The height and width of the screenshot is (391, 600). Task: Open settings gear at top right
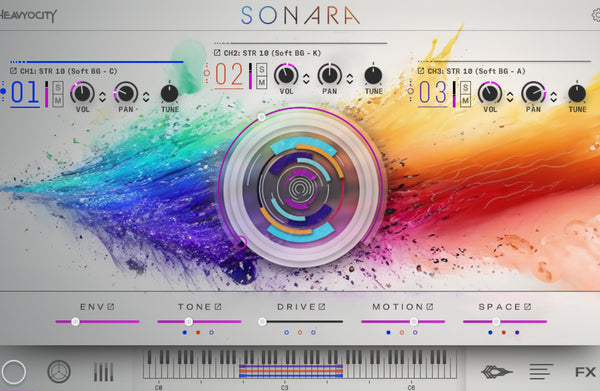tap(596, 15)
